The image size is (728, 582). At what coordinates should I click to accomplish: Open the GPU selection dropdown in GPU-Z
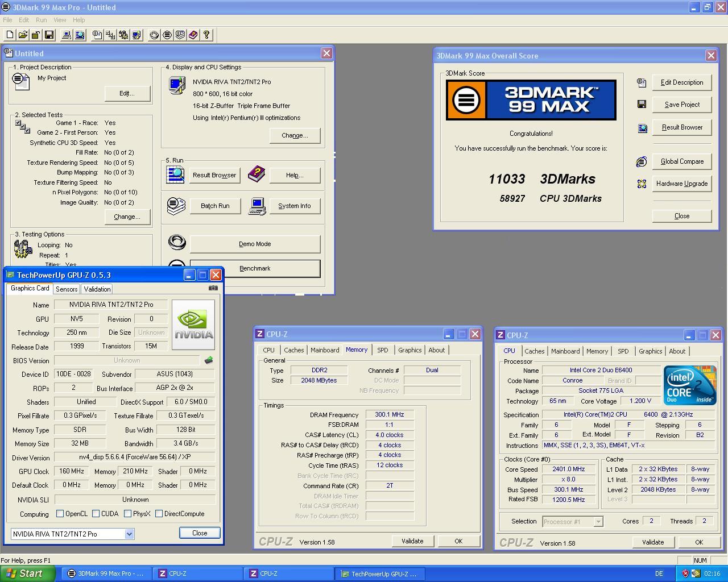[129, 534]
